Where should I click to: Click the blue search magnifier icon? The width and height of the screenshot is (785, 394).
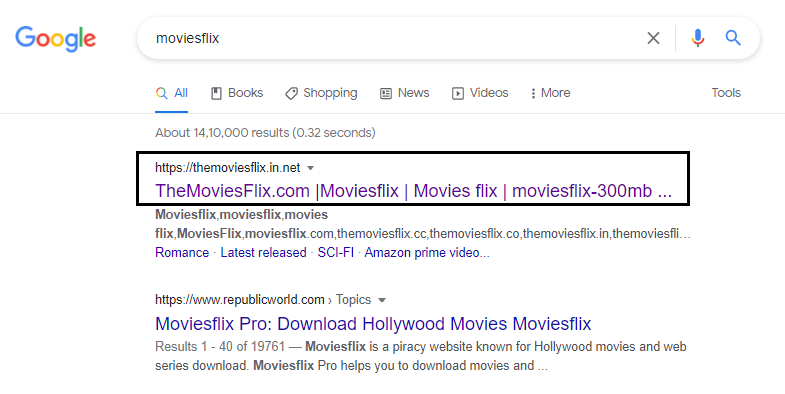click(733, 38)
